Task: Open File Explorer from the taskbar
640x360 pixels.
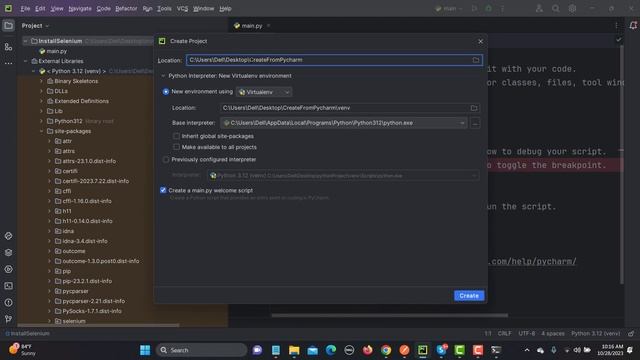Action: [x=294, y=350]
